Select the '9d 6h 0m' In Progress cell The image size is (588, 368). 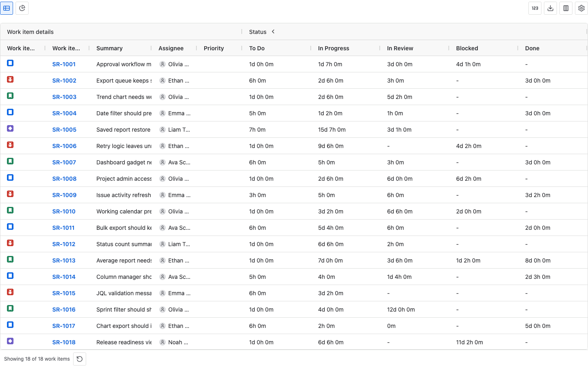click(x=331, y=146)
